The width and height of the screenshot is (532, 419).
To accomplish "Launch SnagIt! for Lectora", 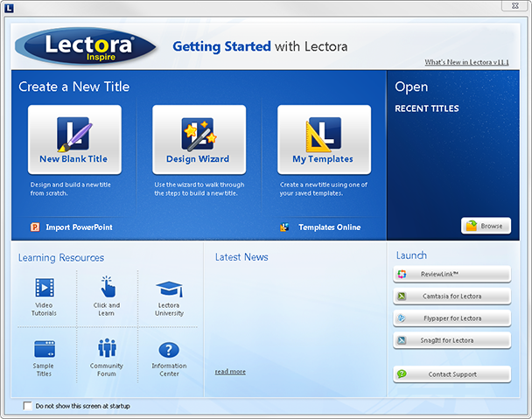I will click(451, 340).
